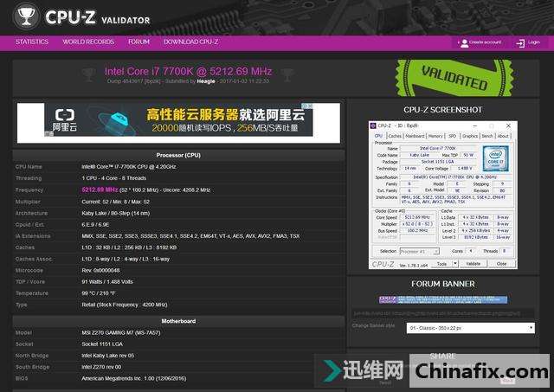Click the 5212.69 MHz frequency value

pos(100,190)
